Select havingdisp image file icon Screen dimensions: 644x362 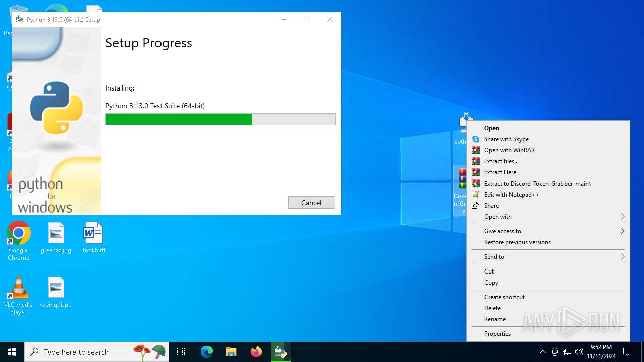[56, 292]
